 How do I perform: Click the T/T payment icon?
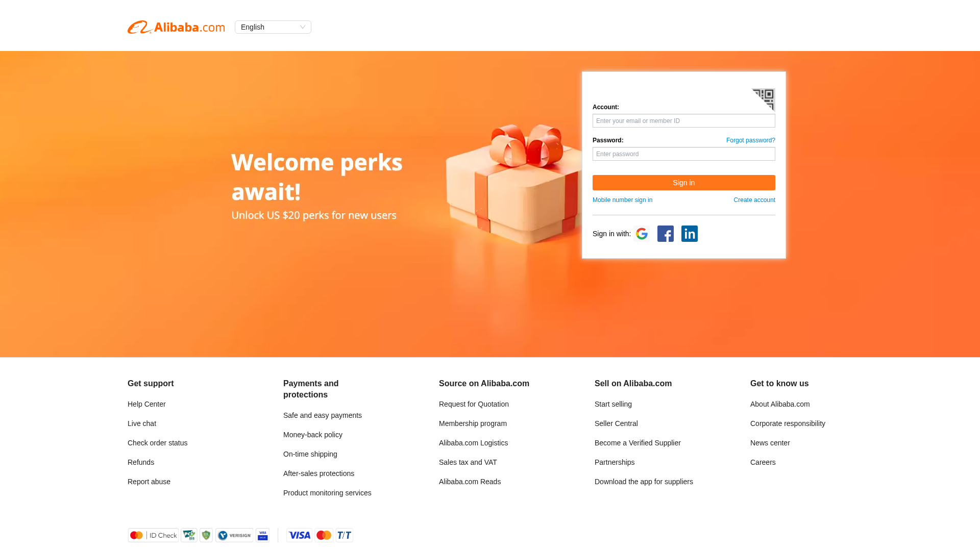click(345, 535)
